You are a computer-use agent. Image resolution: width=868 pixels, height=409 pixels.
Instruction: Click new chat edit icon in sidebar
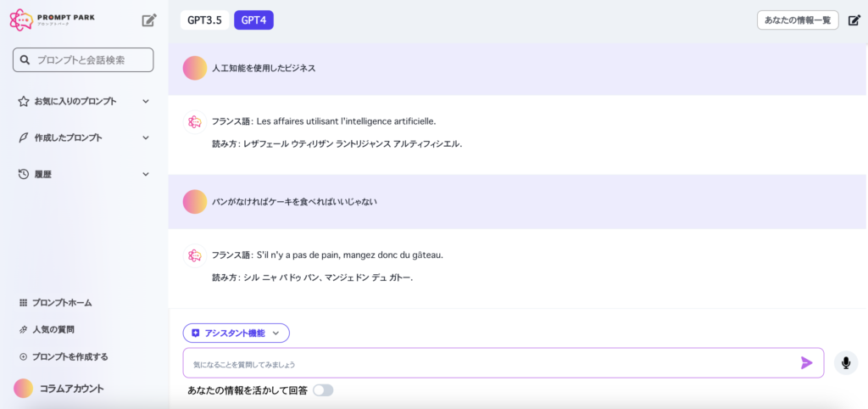tap(149, 20)
